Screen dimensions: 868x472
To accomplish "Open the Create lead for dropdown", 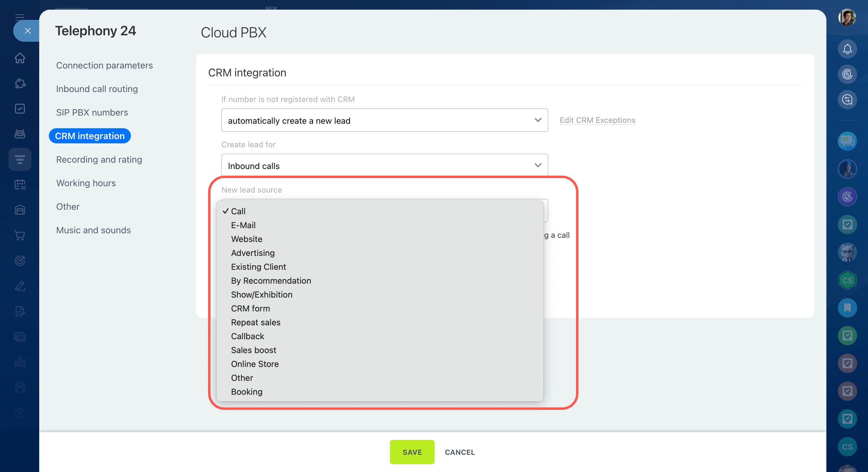I will [384, 166].
